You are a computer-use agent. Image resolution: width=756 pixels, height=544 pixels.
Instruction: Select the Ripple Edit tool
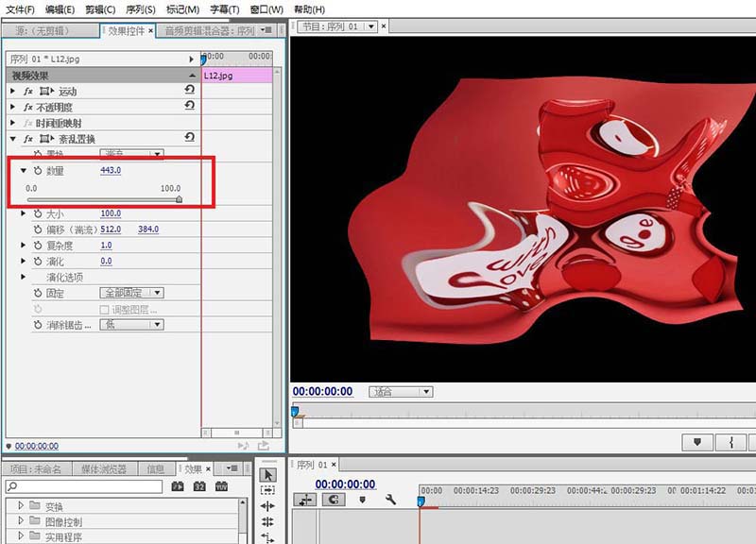[x=268, y=506]
